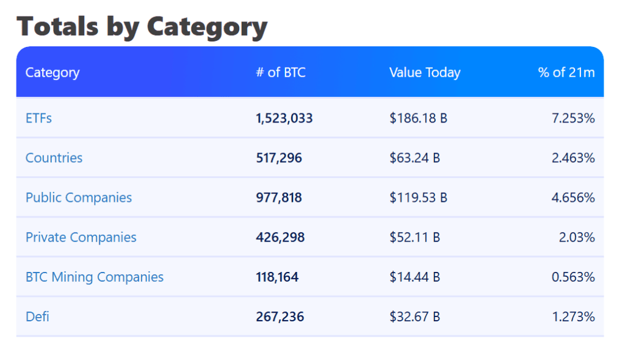The width and height of the screenshot is (625, 364).
Task: Open the BTC Mining Companies link
Action: [95, 277]
